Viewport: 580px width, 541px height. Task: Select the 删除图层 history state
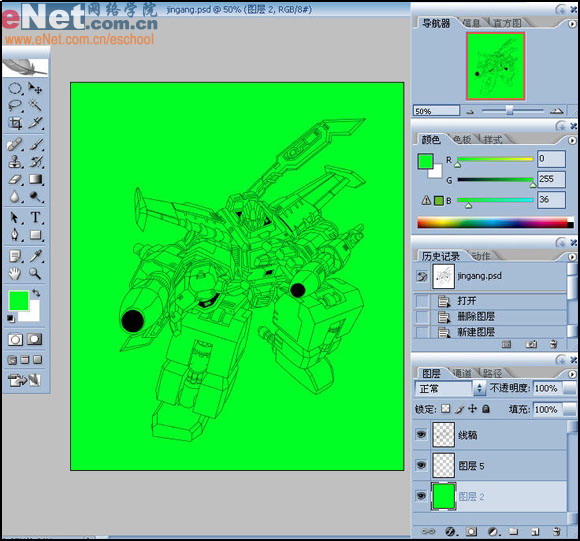(490, 317)
